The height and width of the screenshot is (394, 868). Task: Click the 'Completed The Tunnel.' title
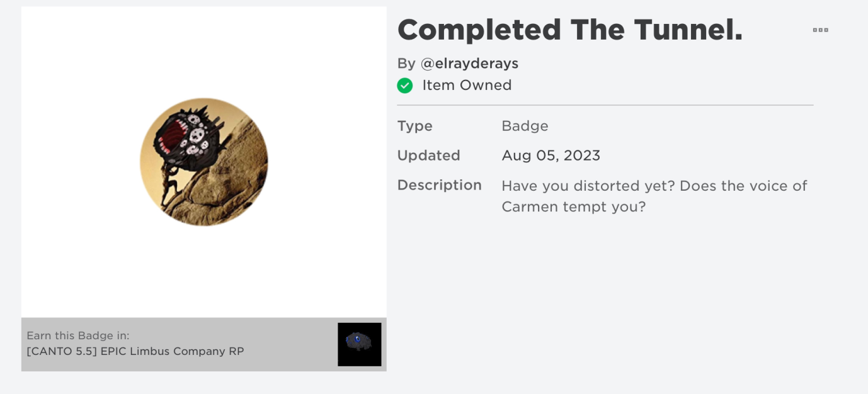point(569,30)
